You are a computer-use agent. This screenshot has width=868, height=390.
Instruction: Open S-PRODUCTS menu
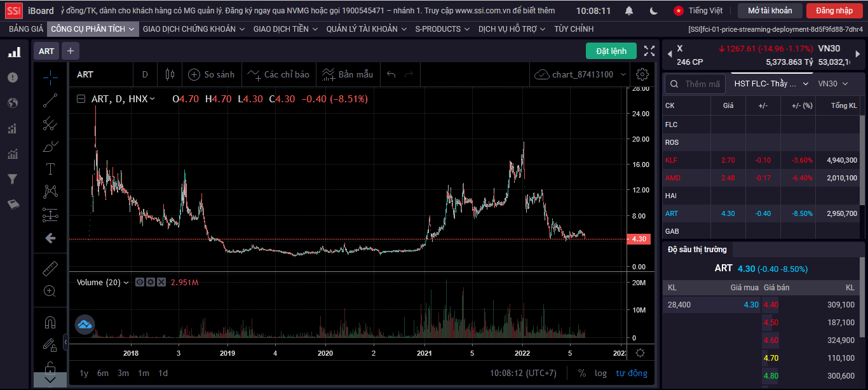click(442, 29)
